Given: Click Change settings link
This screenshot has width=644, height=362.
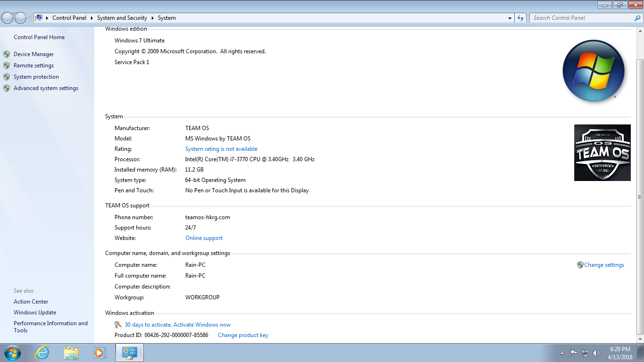Looking at the screenshot, I should pyautogui.click(x=604, y=265).
